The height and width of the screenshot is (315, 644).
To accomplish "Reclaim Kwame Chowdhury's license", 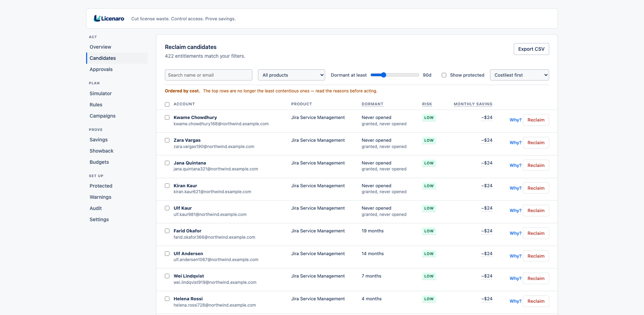I will 536,120.
